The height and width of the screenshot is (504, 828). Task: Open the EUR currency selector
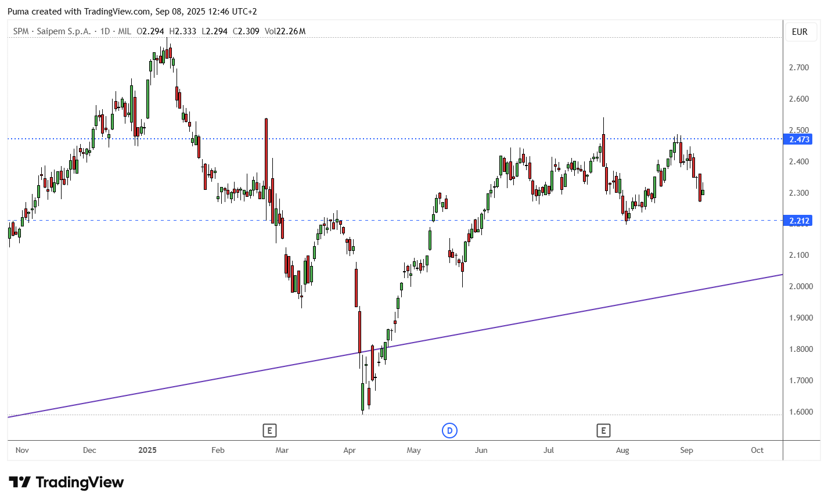pos(800,32)
